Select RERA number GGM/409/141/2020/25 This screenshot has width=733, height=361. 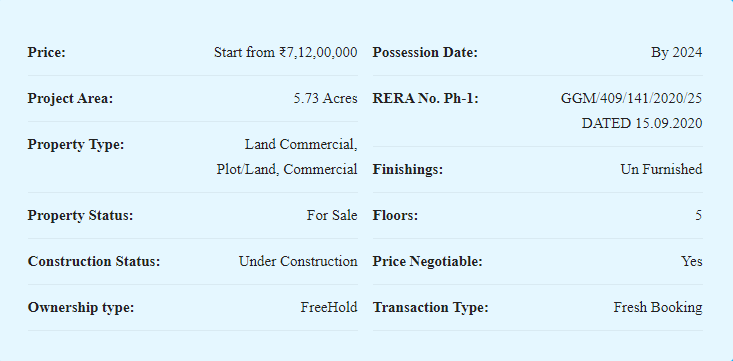(631, 99)
